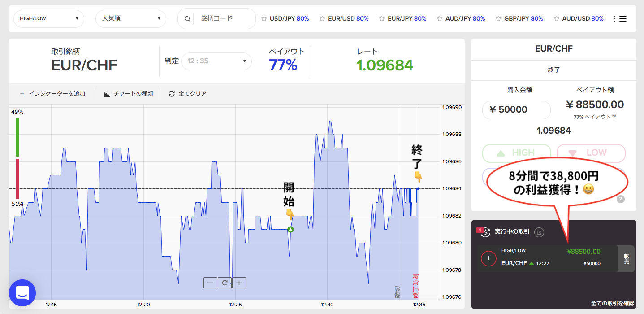Reset chart zoom with the rotate button
The height and width of the screenshot is (314, 644).
click(x=225, y=283)
